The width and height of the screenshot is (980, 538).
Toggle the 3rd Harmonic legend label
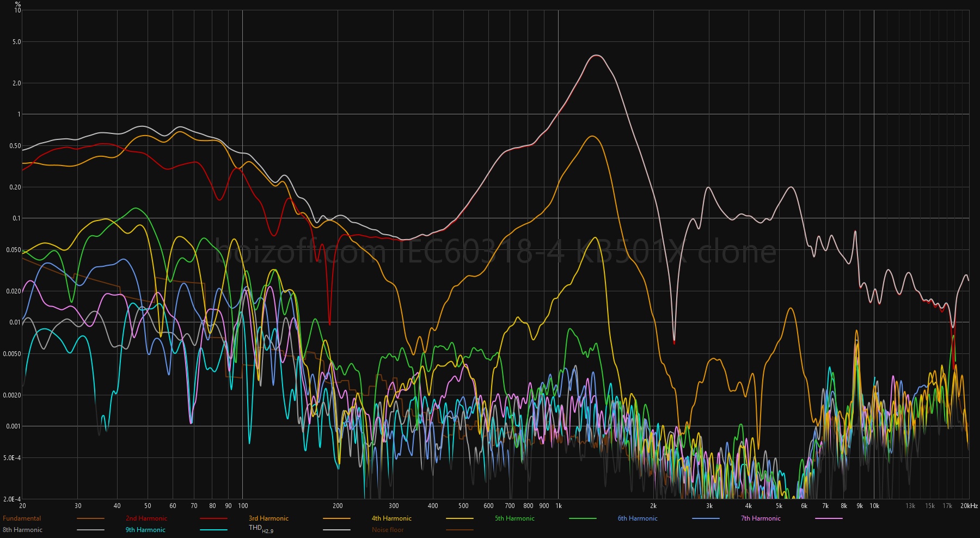[x=268, y=518]
